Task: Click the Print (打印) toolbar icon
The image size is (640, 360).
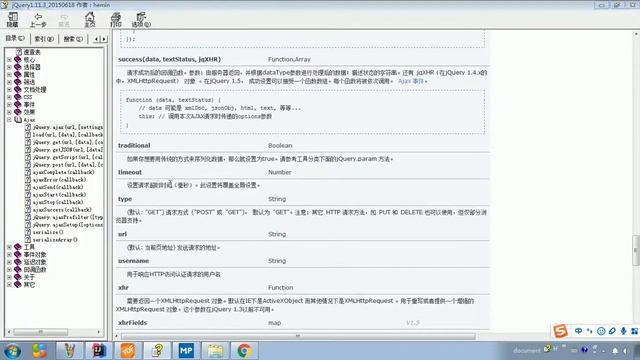Action: (116, 19)
